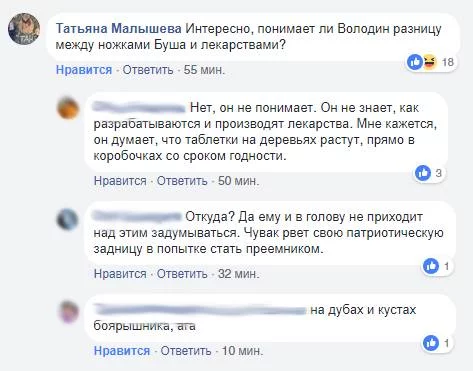This screenshot has height=371, width=473.
Task: Open Татьяна Малышева's profile avatar
Action: point(24,29)
